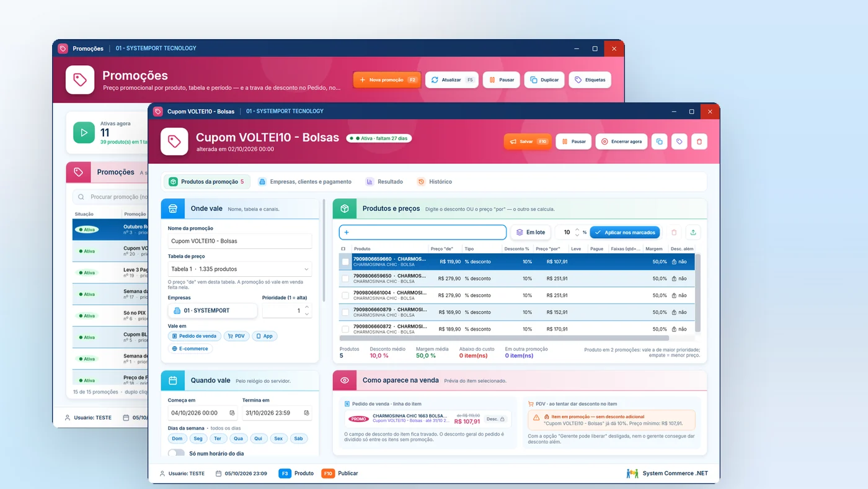This screenshot has width=868, height=489.
Task: Click the Aplicar nos marcados button
Action: (625, 232)
